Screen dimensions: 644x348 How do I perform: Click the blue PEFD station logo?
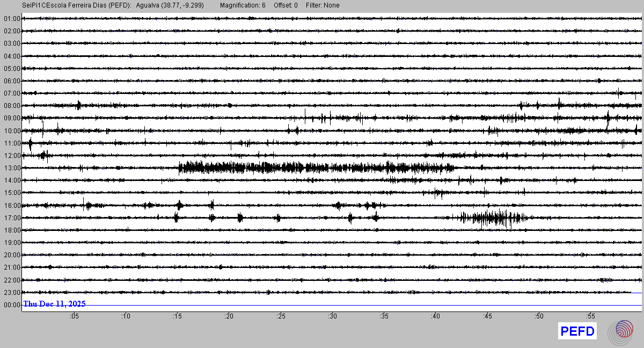click(577, 331)
